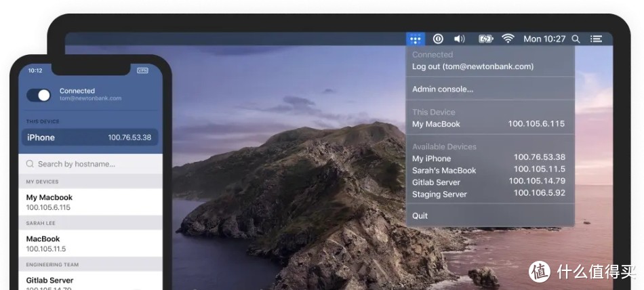Tap the search magnifier icon on iPhone
The image size is (644, 290).
coord(30,164)
